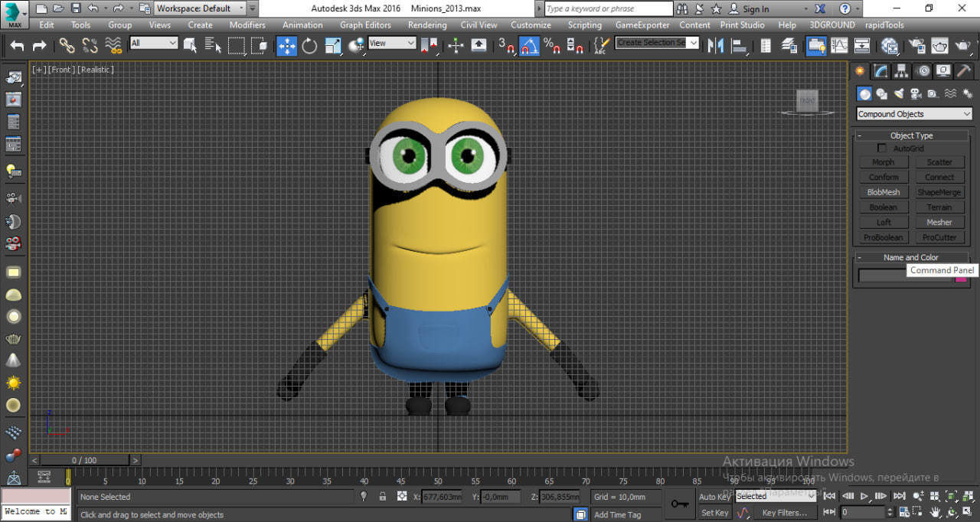The height and width of the screenshot is (522, 980).
Task: Open the Animation menu
Action: [x=302, y=24]
